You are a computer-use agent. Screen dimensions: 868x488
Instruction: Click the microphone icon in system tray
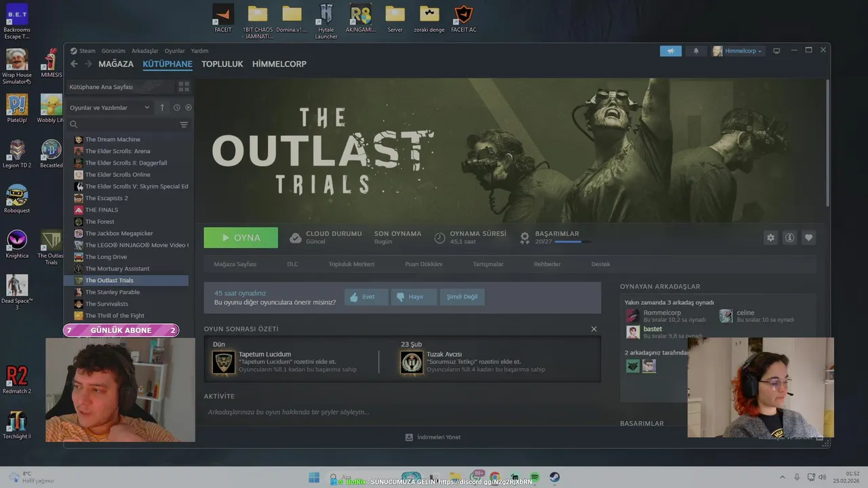pos(797,477)
